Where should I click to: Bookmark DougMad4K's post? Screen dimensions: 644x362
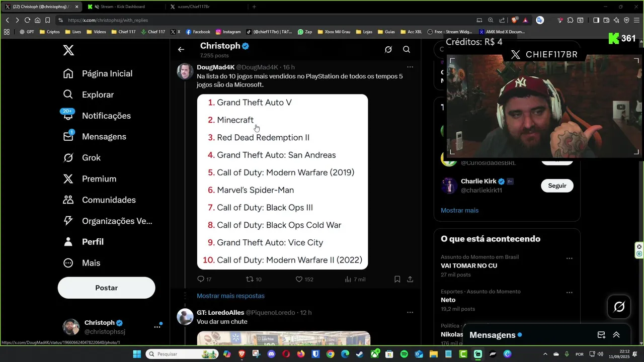pyautogui.click(x=397, y=279)
